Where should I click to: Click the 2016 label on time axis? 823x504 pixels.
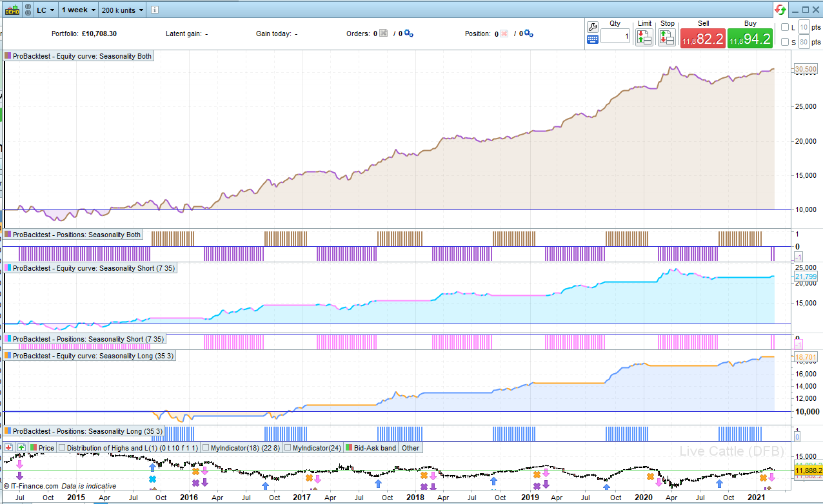coord(189,497)
